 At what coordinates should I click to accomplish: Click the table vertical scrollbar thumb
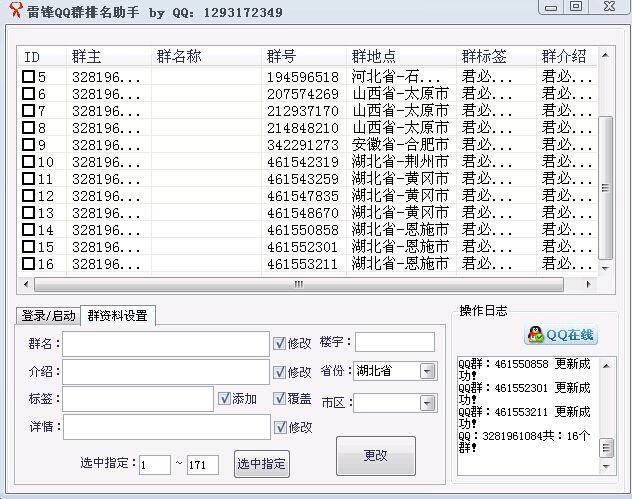pos(605,188)
